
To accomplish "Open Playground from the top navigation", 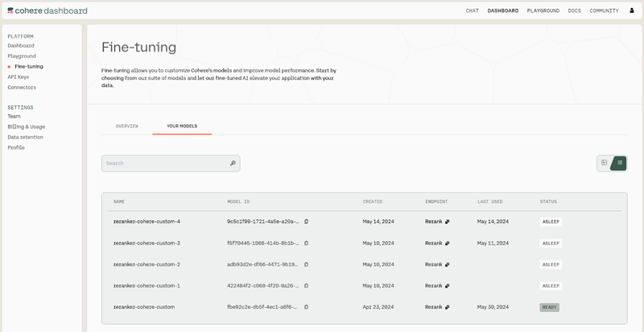I will pyautogui.click(x=543, y=10).
